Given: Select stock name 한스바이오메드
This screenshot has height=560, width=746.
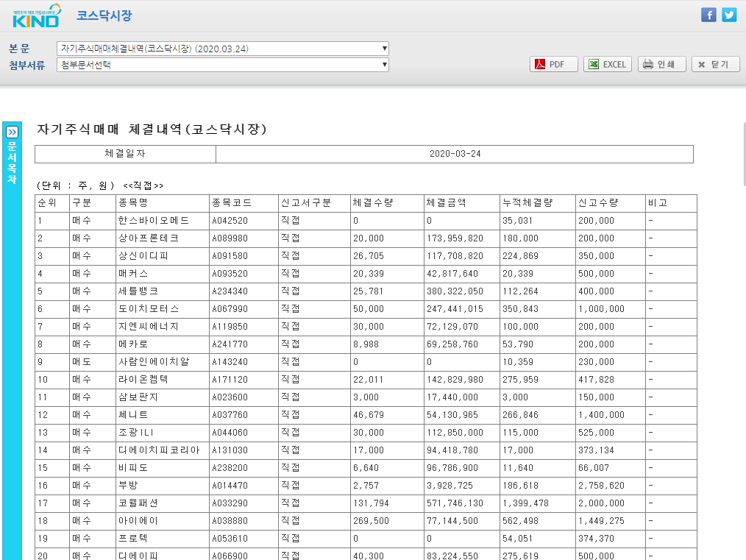Looking at the screenshot, I should pos(154,220).
